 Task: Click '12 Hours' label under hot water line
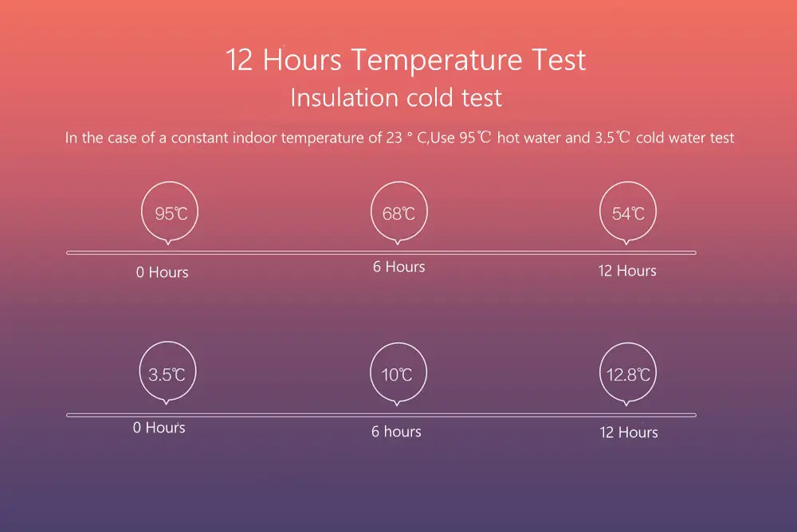627,271
